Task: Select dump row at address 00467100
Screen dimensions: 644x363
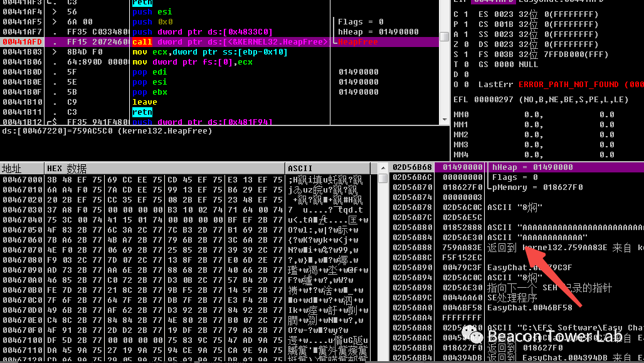Action: 185,340
